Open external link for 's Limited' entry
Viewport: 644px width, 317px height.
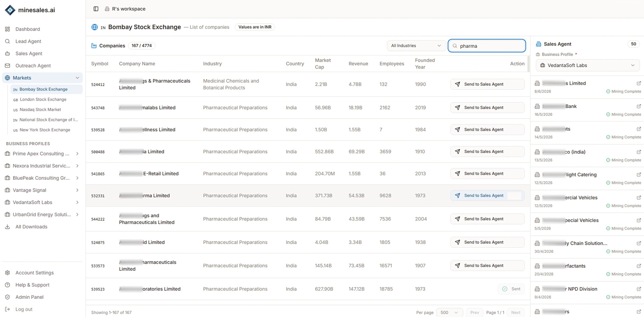tap(638, 83)
